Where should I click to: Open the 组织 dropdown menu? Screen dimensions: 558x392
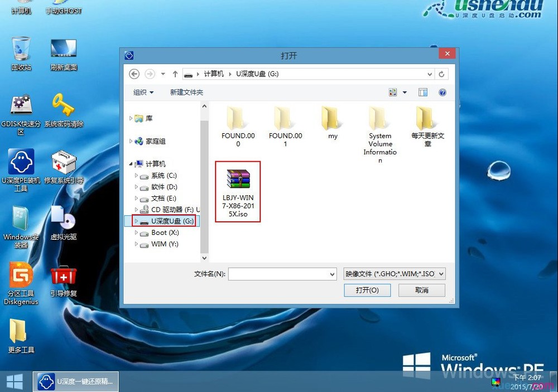[143, 92]
